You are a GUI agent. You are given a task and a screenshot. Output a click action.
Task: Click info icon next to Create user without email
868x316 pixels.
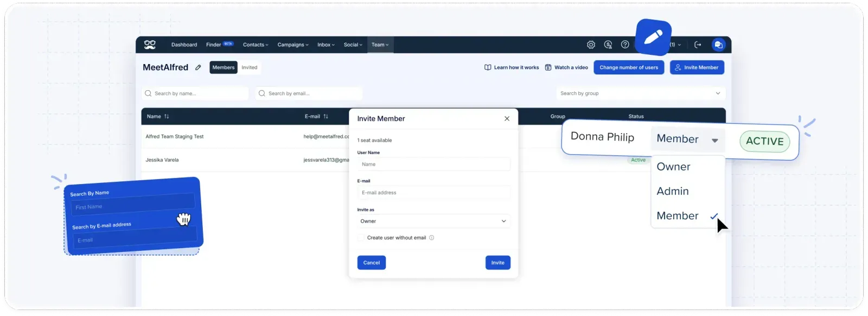pos(432,238)
